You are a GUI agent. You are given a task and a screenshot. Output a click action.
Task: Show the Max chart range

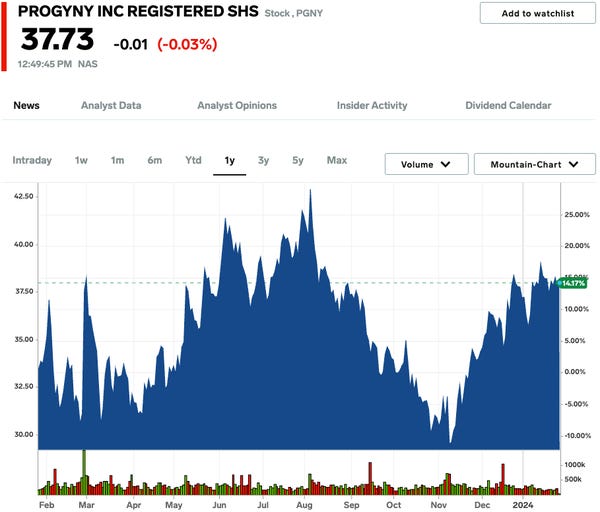pos(337,160)
